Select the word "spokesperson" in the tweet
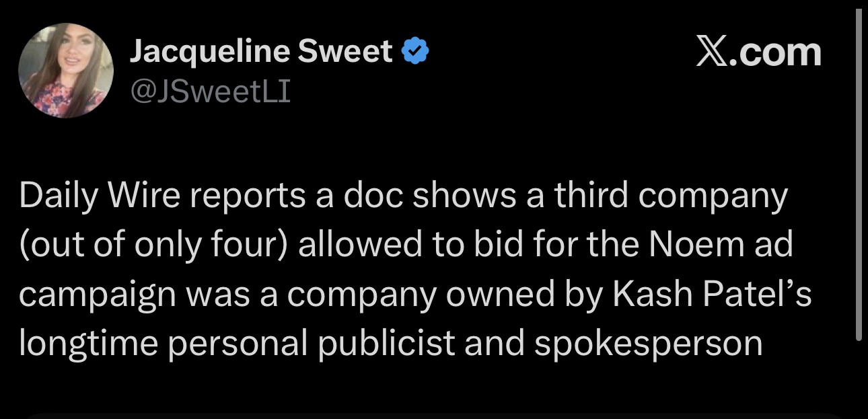Image resolution: width=868 pixels, height=419 pixels. tap(649, 342)
